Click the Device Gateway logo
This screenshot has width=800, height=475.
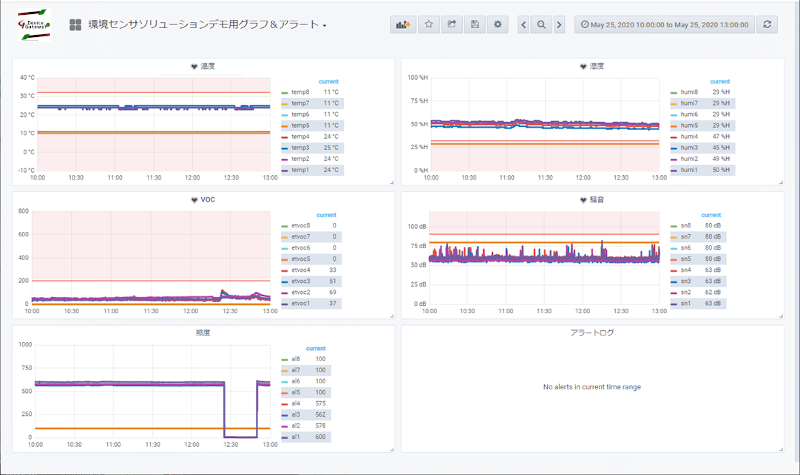(33, 24)
